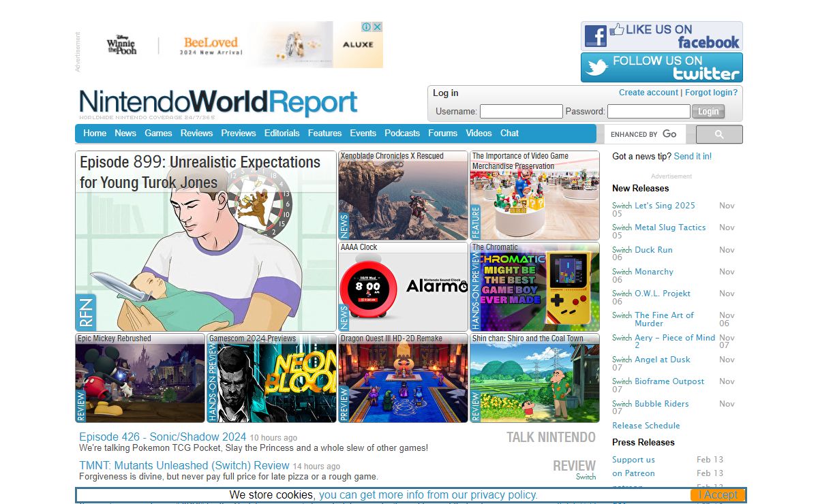Image resolution: width=818 pixels, height=504 pixels.
Task: Open the privacy policy info link
Action: (x=428, y=495)
